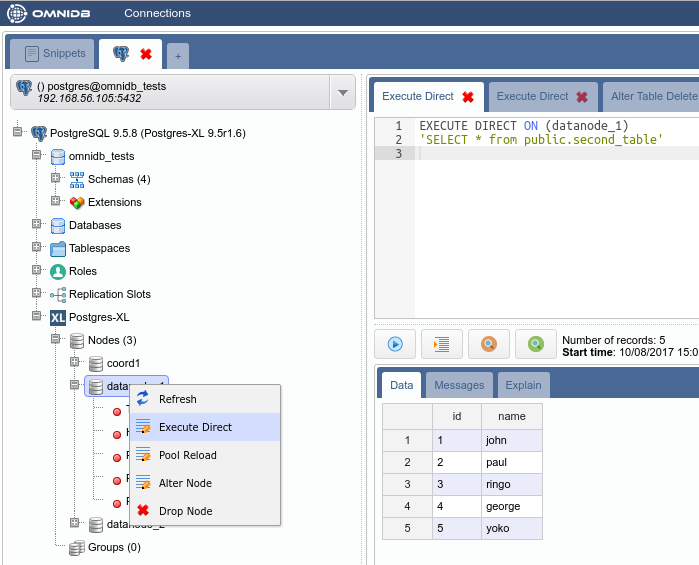
Task: Open Connections in the top bar
Action: coord(157,13)
